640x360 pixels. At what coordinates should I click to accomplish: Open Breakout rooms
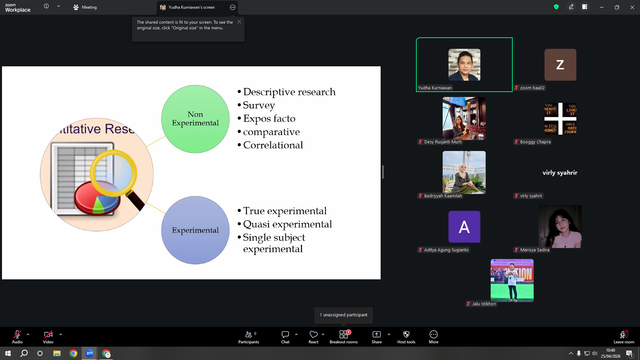(344, 337)
